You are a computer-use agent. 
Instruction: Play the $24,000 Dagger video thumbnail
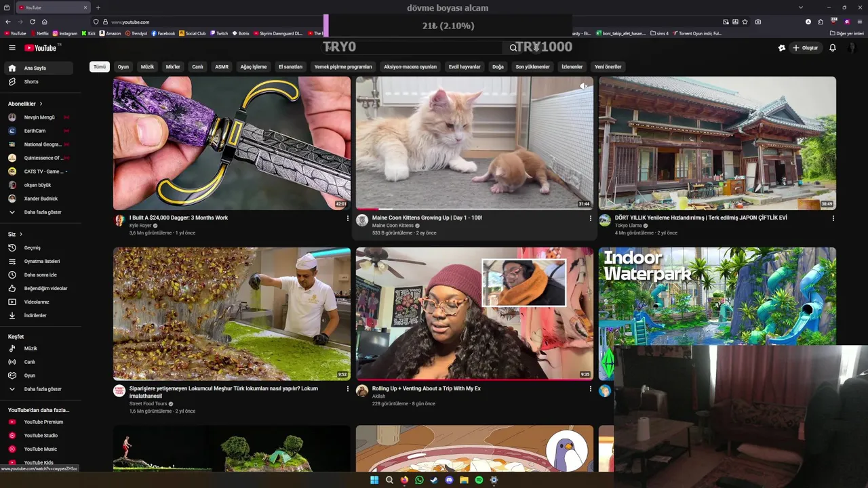click(232, 143)
